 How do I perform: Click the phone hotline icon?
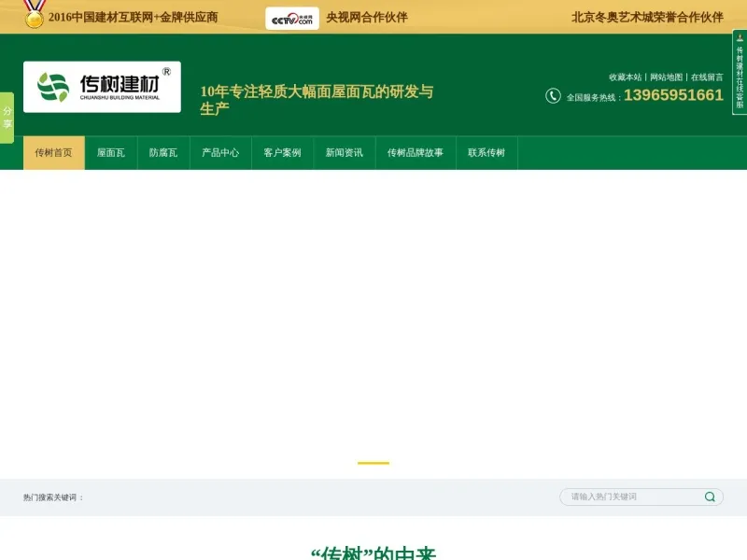[x=553, y=96]
